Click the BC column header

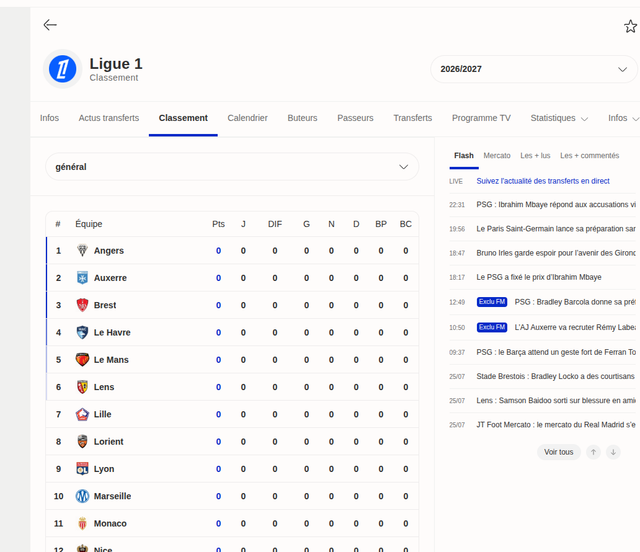click(x=405, y=224)
